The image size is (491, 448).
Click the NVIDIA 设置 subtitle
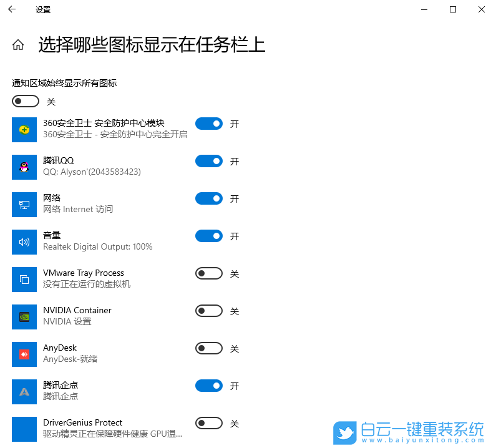click(x=67, y=321)
